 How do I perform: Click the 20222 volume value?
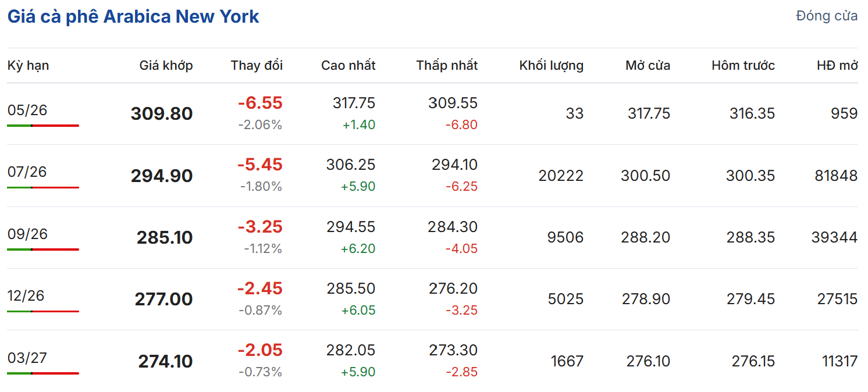click(x=561, y=176)
